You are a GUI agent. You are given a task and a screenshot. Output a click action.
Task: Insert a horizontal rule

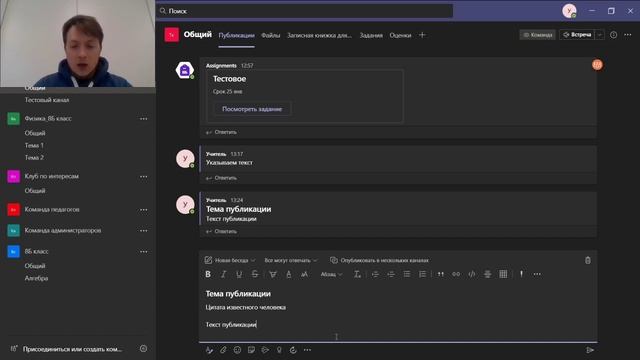click(x=487, y=274)
